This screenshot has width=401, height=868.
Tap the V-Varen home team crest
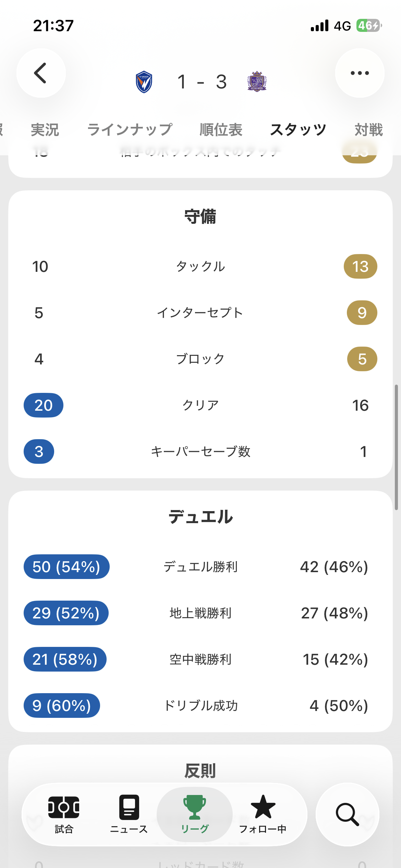(144, 82)
